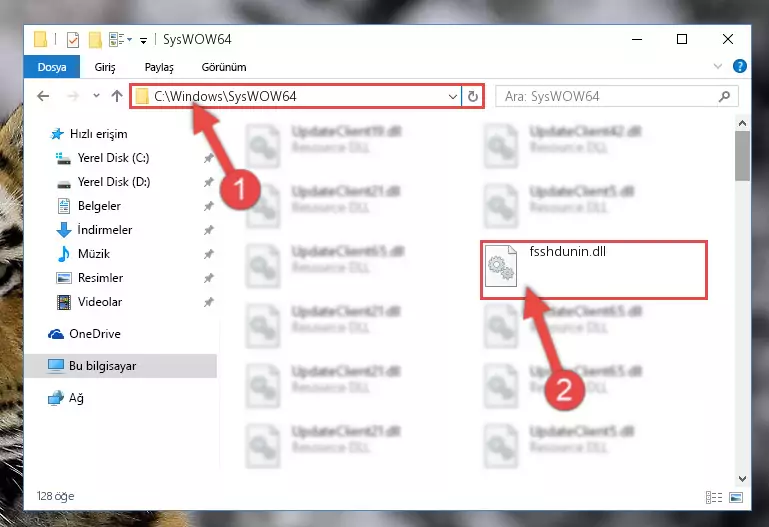The width and height of the screenshot is (769, 527).
Task: Maximize the SysWOW64 window
Action: (682, 39)
